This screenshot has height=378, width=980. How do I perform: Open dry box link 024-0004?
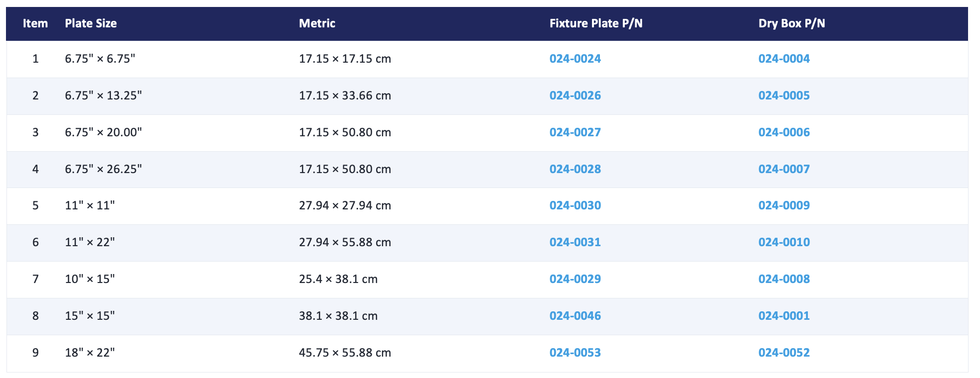tap(784, 59)
